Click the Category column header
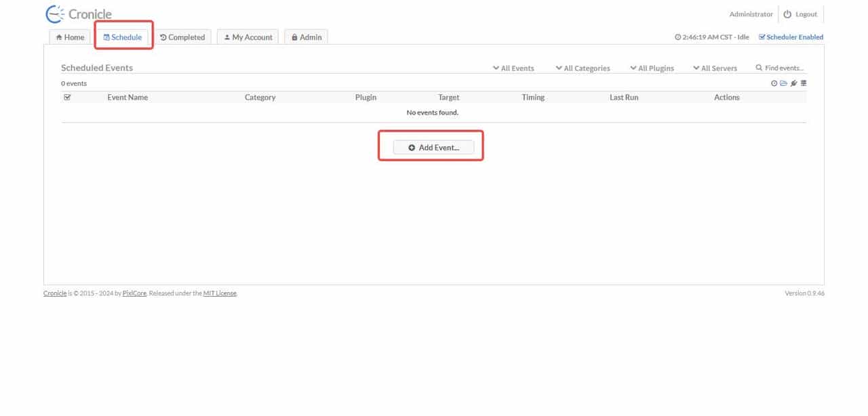 pos(260,97)
